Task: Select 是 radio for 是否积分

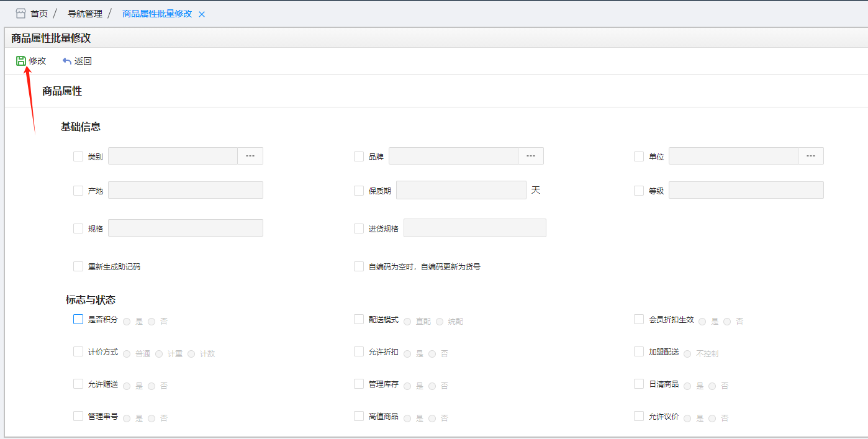Action: [127, 322]
